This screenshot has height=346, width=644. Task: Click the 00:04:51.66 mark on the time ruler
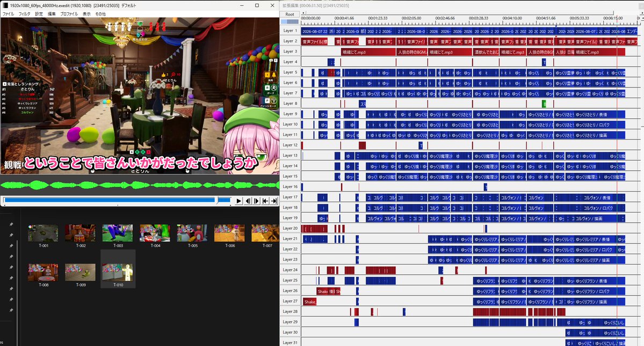[546, 18]
